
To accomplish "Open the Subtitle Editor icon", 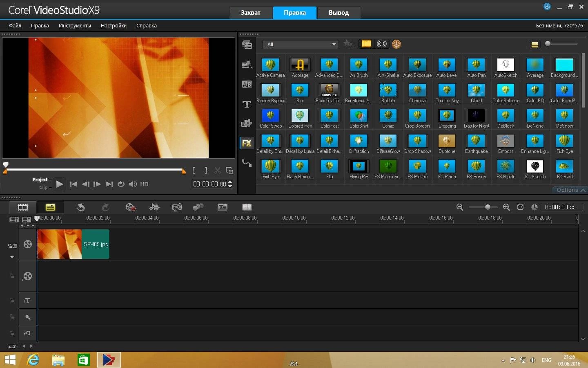I will [223, 207].
